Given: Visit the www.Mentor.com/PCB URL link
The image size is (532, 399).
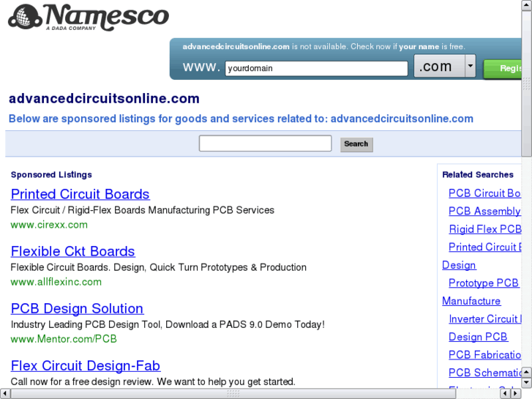Looking at the screenshot, I should [64, 339].
